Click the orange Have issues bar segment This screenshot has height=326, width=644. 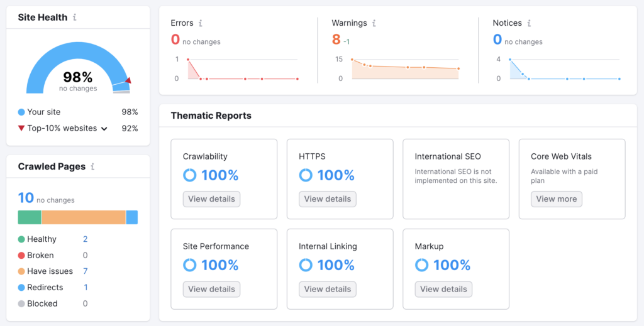(84, 217)
